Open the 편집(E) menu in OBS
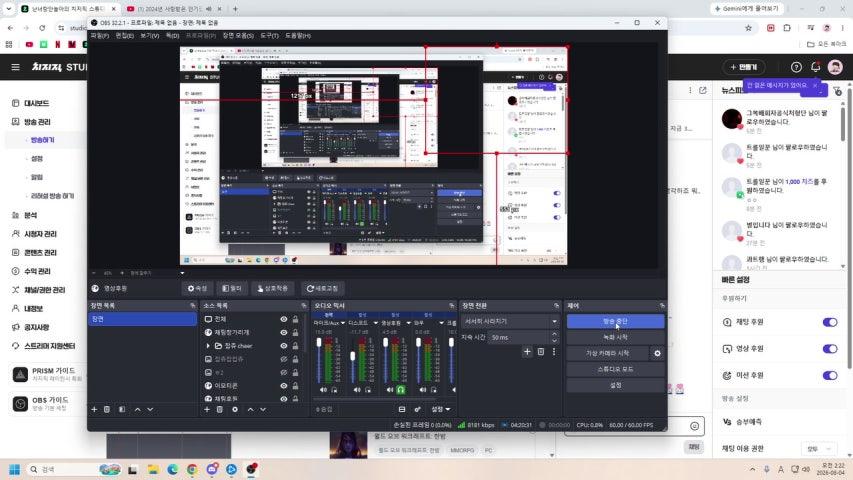 (125, 35)
